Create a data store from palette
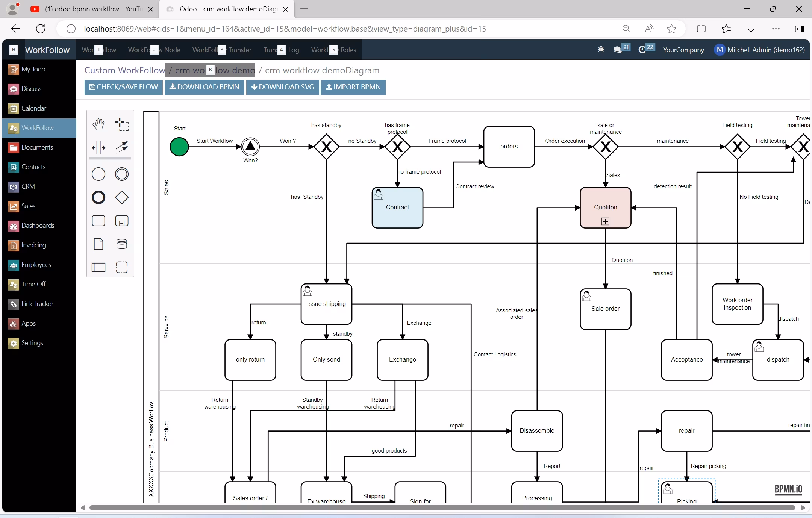Image resolution: width=812 pixels, height=518 pixels. (x=122, y=244)
